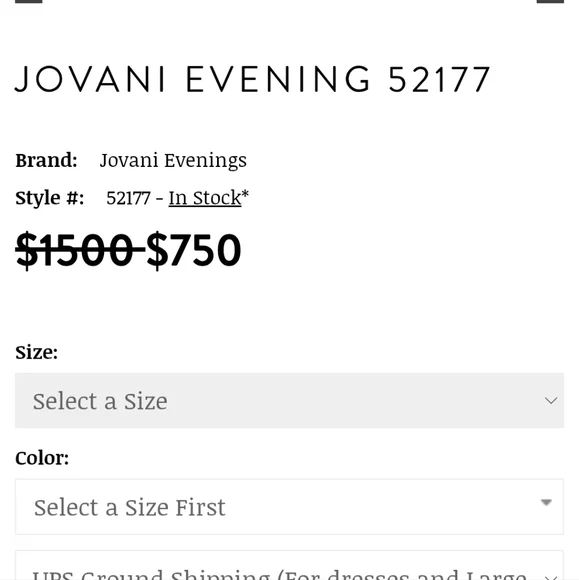
Task: Click the triangle arrow in Color dropdown
Action: (x=546, y=502)
